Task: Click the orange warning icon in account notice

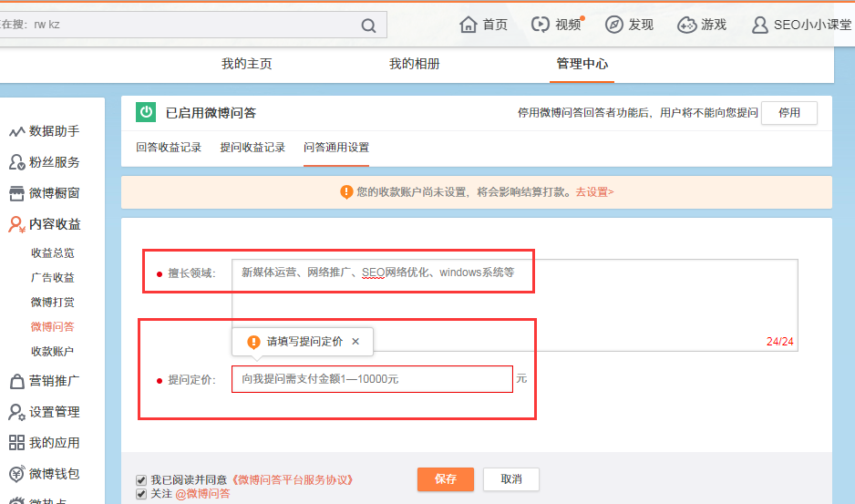Action: (x=346, y=192)
